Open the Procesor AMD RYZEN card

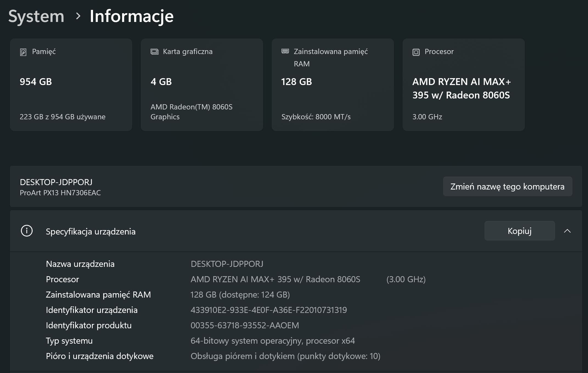coord(463,85)
